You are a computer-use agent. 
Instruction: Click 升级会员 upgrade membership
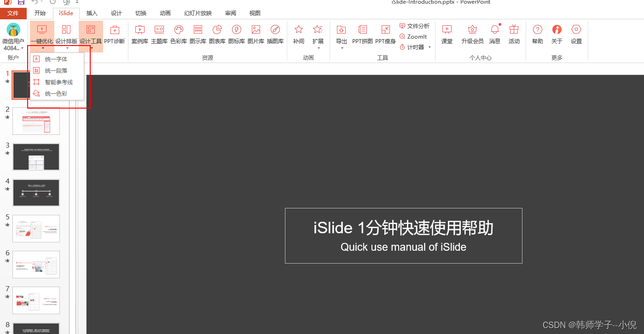tap(472, 35)
